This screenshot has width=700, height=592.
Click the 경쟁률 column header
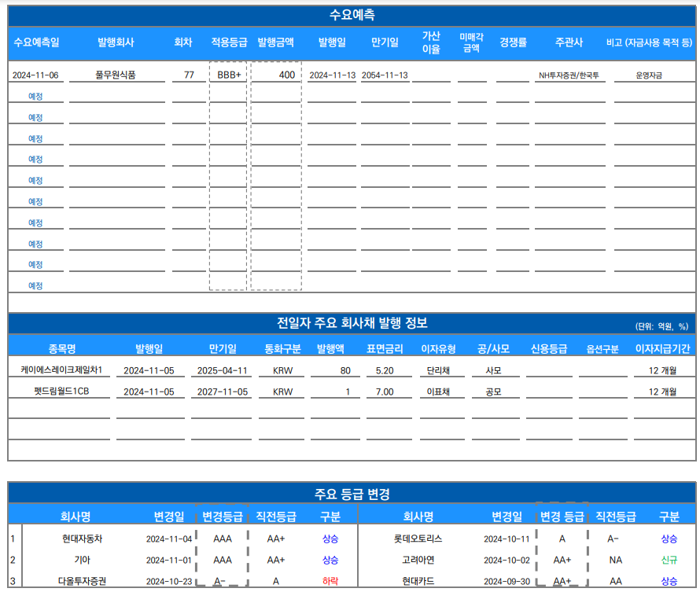(513, 42)
